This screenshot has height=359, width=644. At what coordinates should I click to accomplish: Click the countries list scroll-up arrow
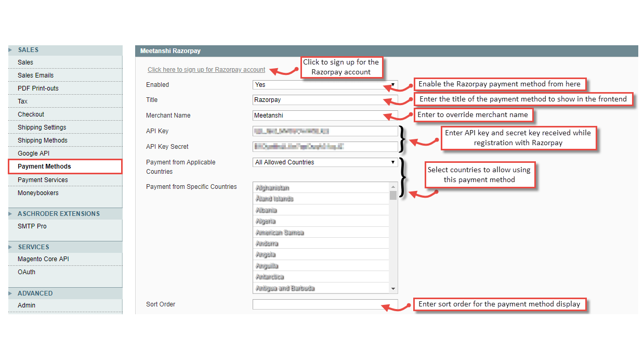point(393,186)
